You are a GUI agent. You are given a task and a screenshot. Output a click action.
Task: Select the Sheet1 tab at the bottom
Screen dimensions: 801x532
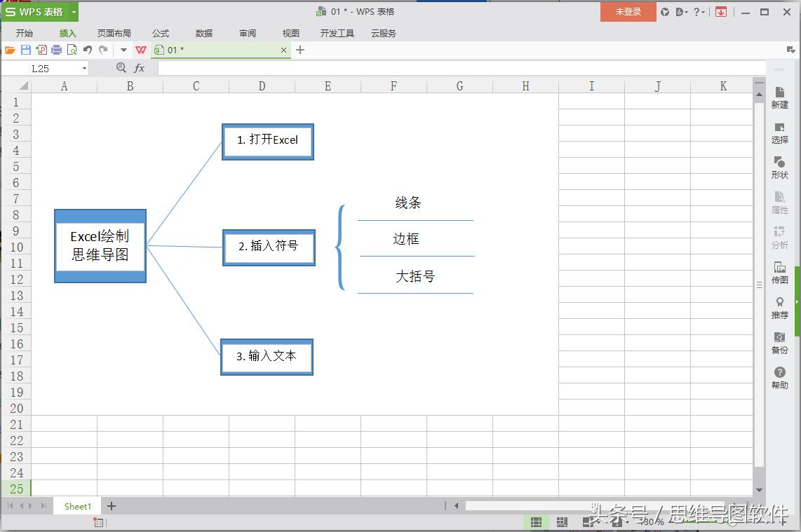point(76,506)
